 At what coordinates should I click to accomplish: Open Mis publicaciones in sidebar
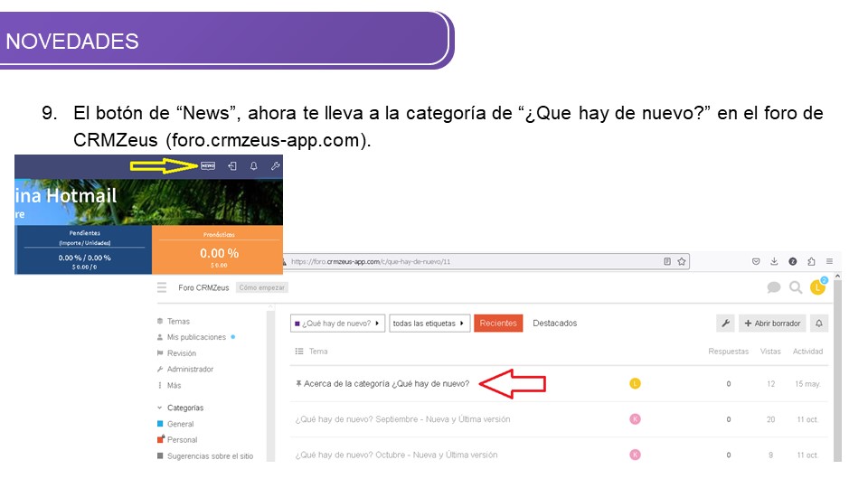[196, 337]
